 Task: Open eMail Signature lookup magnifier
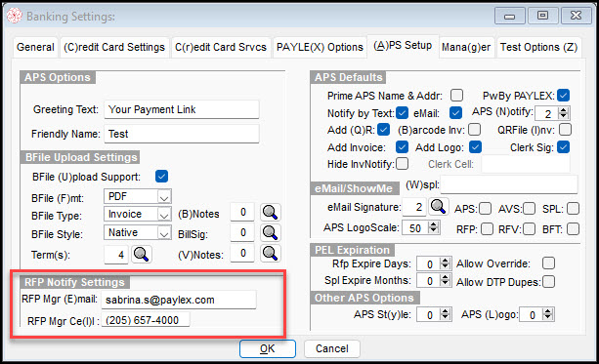click(x=438, y=207)
